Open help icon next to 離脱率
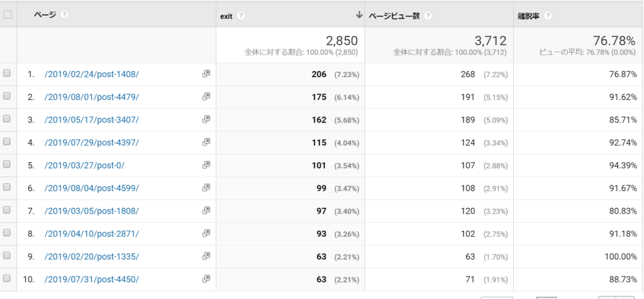The width and height of the screenshot is (644, 299). click(548, 14)
